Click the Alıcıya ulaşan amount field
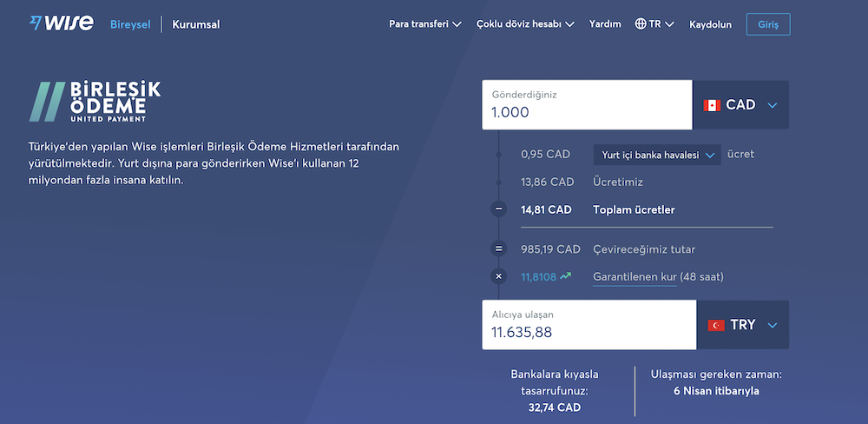Image resolution: width=868 pixels, height=424 pixels. pos(589,325)
